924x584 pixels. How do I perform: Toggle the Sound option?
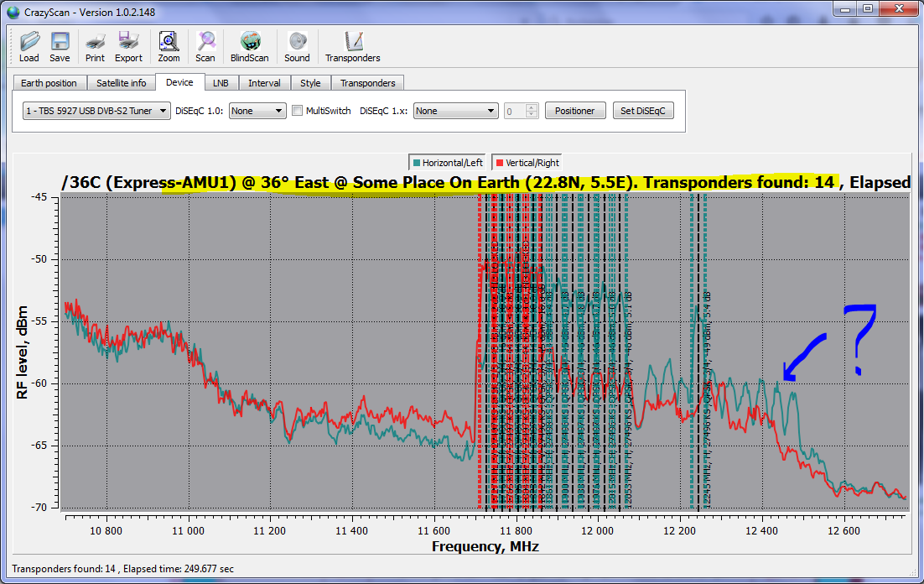click(x=297, y=46)
